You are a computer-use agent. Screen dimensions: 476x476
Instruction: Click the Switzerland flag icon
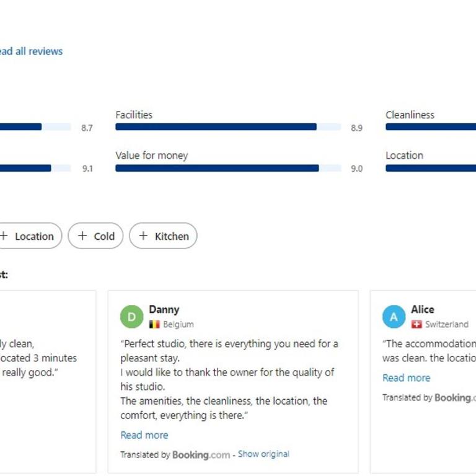416,325
